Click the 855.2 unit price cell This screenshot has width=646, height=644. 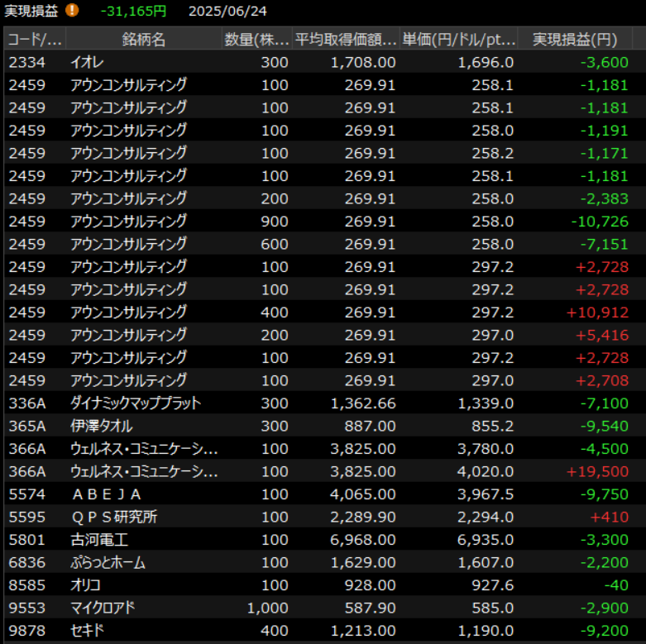pyautogui.click(x=493, y=427)
